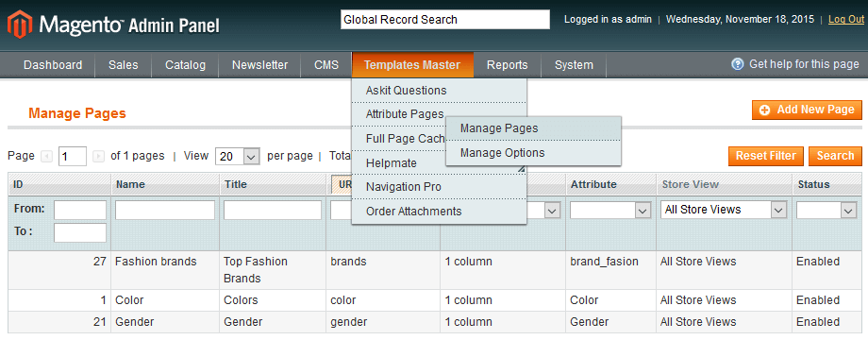Select Askit Questions menu entry

439,91
